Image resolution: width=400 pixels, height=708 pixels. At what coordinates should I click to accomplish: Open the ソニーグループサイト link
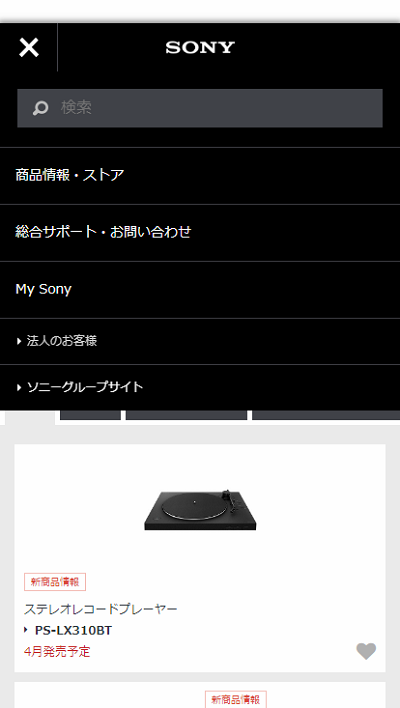pyautogui.click(x=84, y=387)
